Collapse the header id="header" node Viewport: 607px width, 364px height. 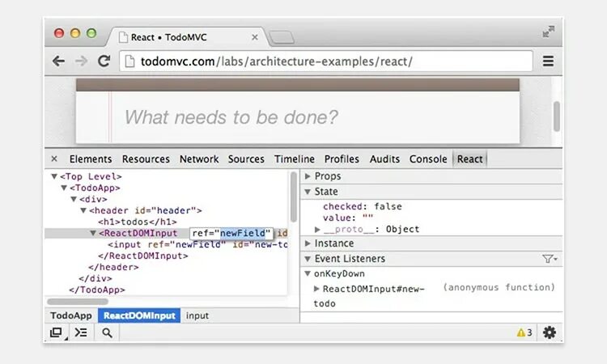[x=83, y=210]
